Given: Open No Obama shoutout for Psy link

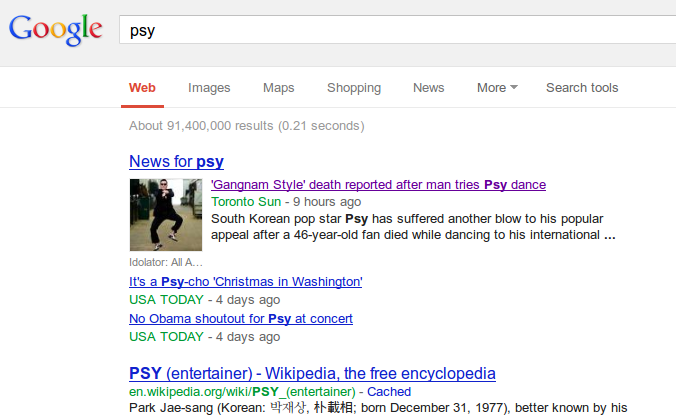Looking at the screenshot, I should (241, 319).
